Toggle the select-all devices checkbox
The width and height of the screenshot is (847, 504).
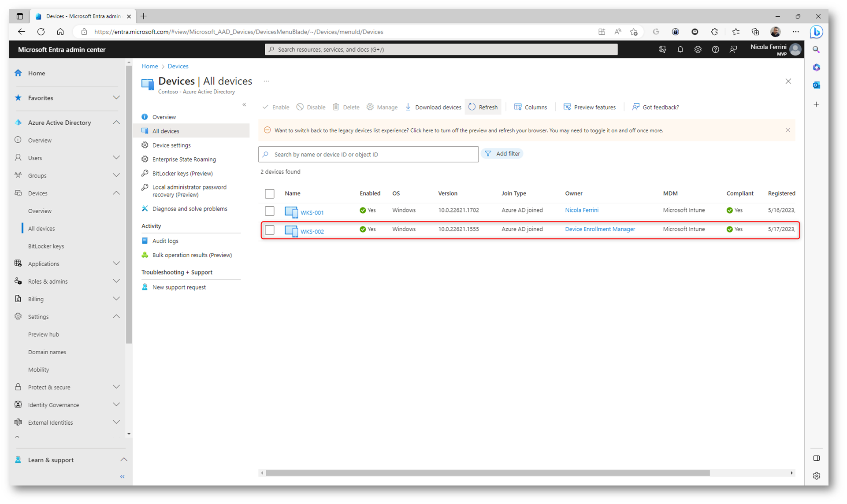coord(270,193)
